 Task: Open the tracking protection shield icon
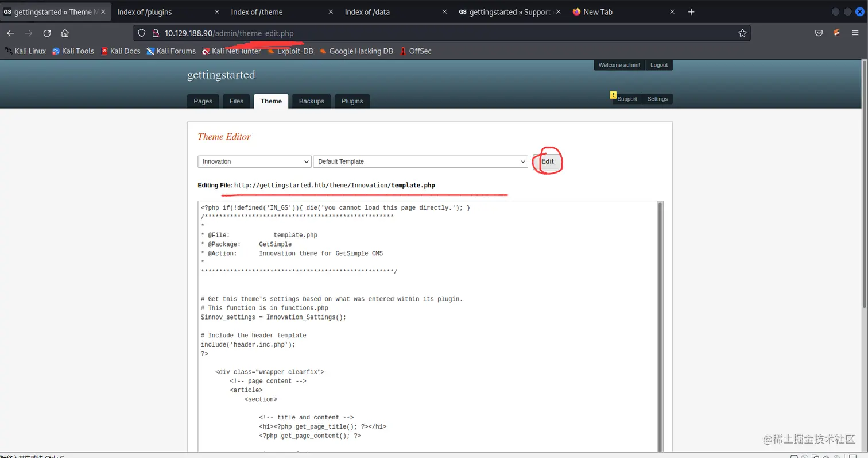[142, 33]
